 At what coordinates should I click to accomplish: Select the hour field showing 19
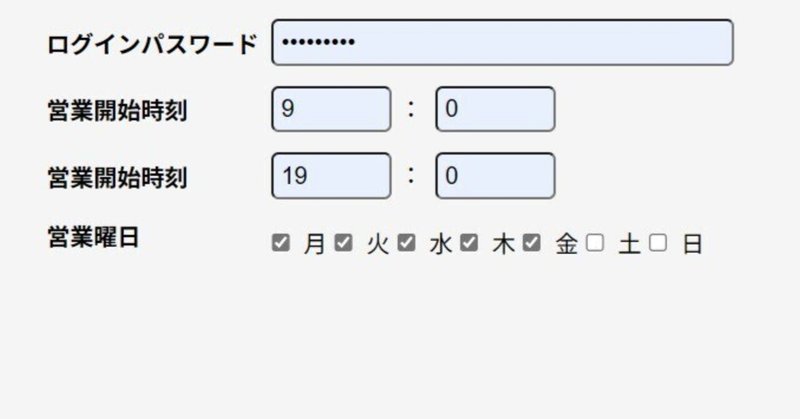[x=331, y=176]
